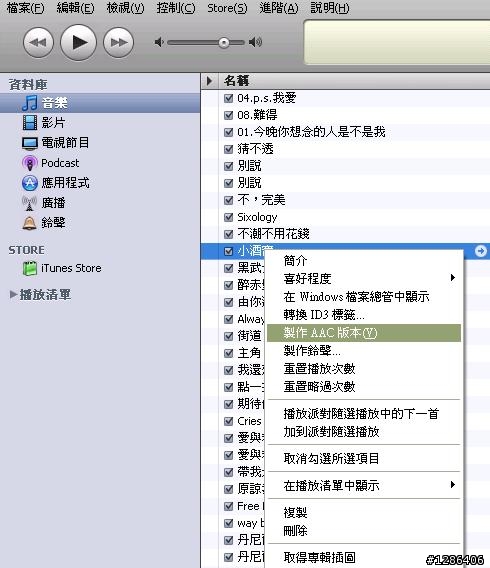Choose 加到派對隨選播放
This screenshot has width=490, height=568.
click(364, 431)
